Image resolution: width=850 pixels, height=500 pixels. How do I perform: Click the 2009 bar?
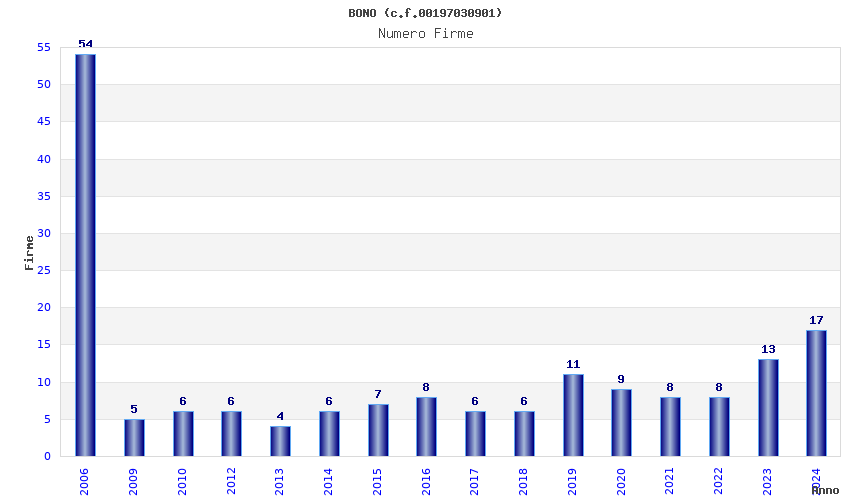point(134,438)
